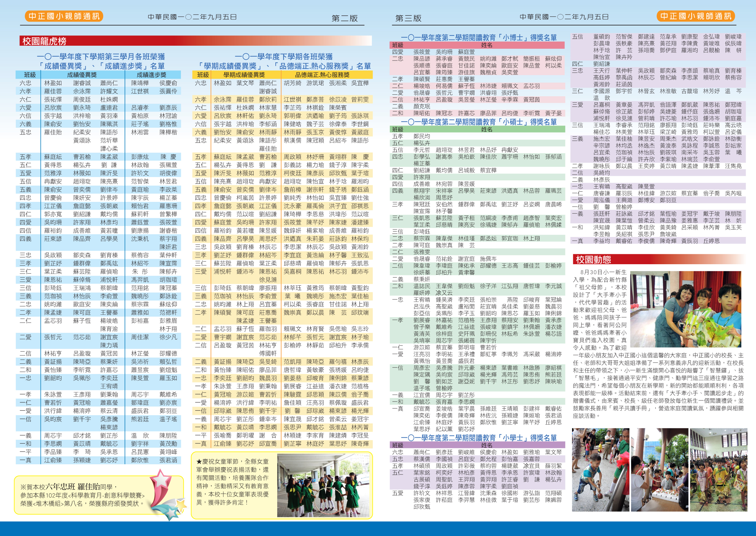Click the text 榮獲<堆木橋組>第八名

pos(51,504)
